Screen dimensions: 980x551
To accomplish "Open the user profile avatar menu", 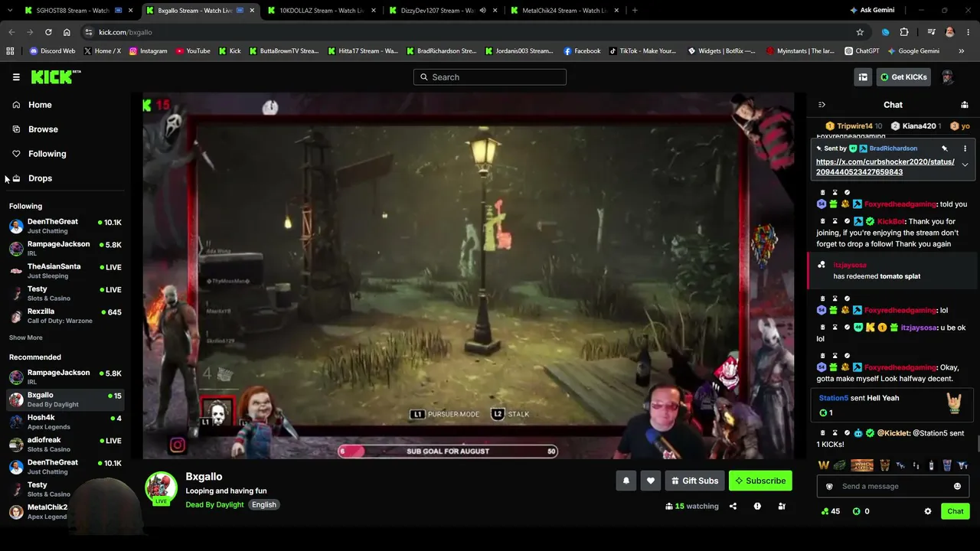I will point(948,77).
